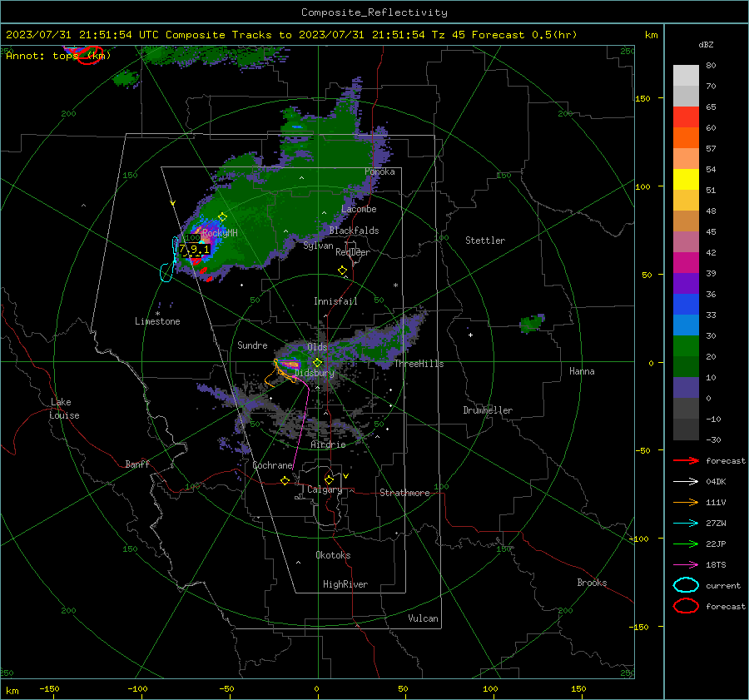Click the Lake Louise label

tap(64, 409)
